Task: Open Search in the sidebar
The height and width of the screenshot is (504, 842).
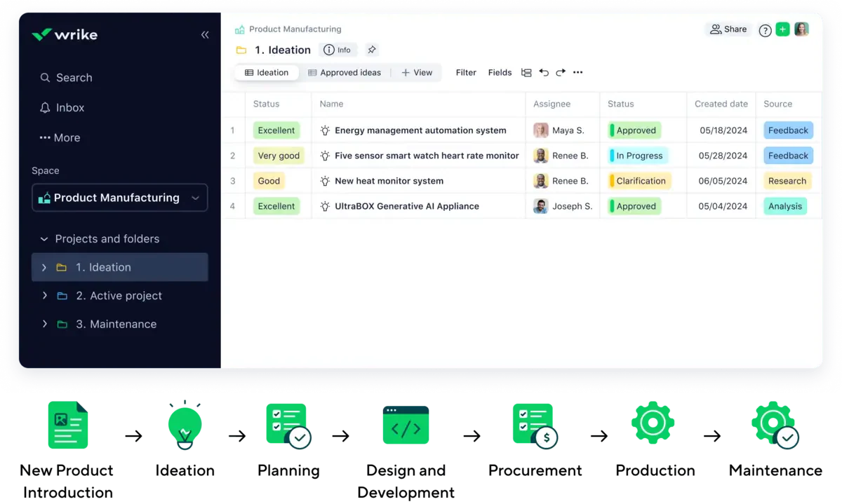Action: 66,78
